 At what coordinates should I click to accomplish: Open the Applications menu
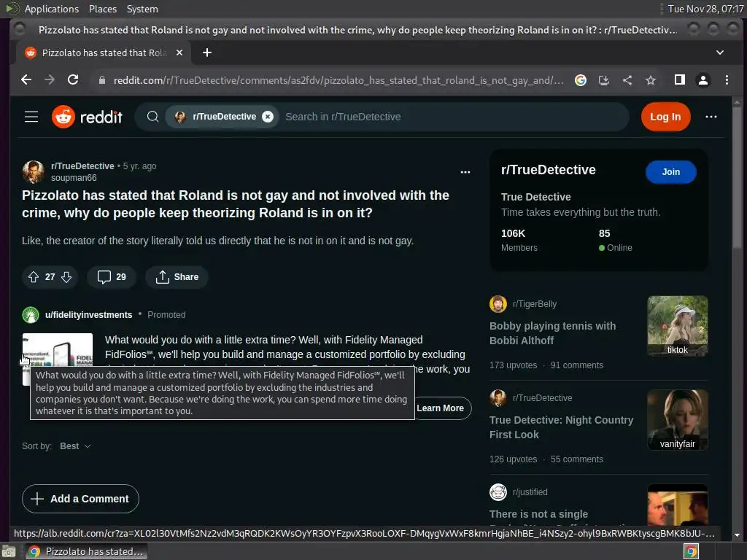52,9
